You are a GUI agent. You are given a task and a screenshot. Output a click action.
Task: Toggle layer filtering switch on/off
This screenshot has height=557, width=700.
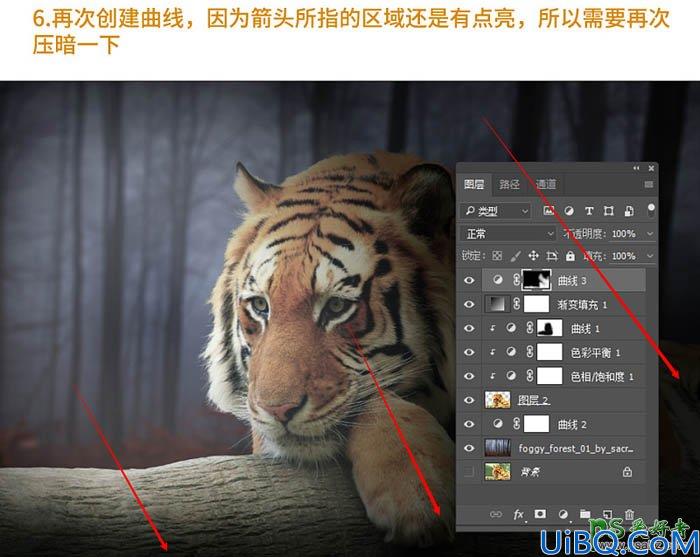(x=651, y=211)
